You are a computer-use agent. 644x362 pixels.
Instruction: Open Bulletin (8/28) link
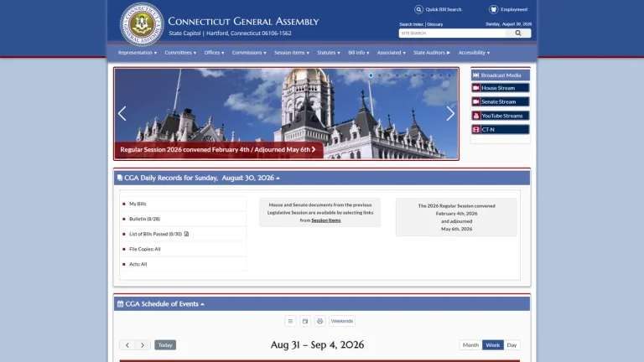pos(144,220)
